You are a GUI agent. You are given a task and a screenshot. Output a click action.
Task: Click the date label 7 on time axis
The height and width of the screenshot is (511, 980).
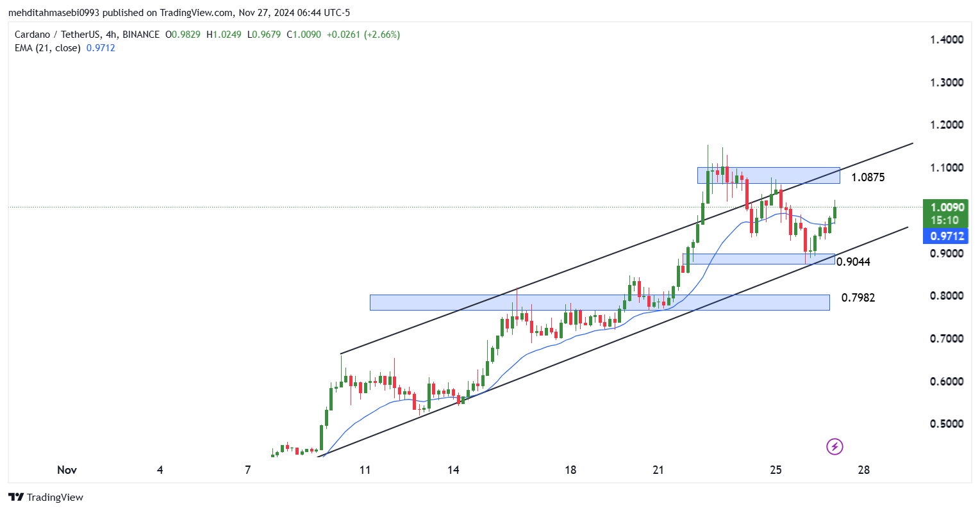[248, 470]
